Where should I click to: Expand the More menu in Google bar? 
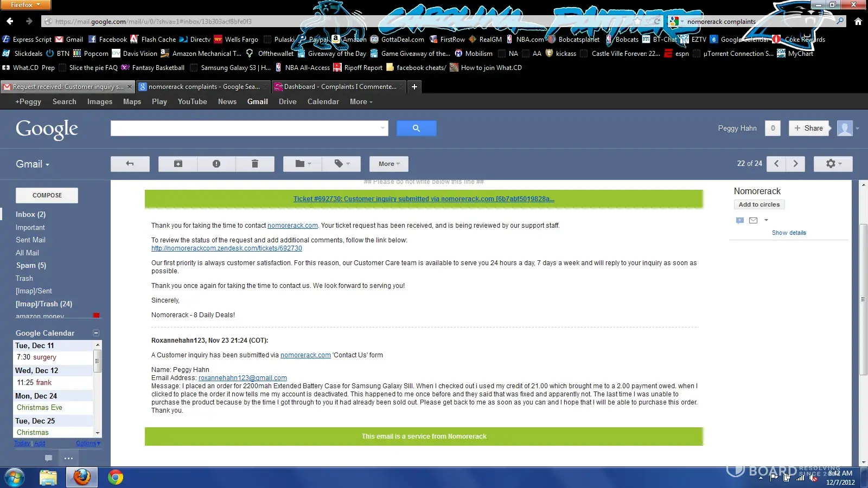[361, 102]
